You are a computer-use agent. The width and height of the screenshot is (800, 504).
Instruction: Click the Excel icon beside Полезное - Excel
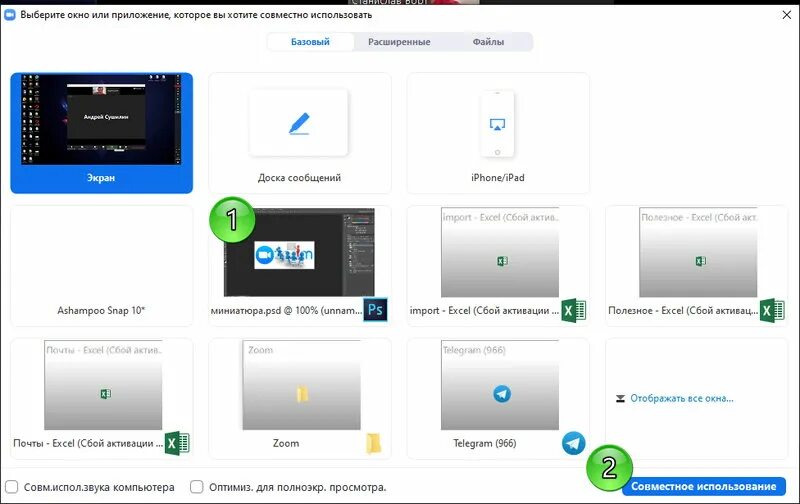pyautogui.click(x=772, y=310)
